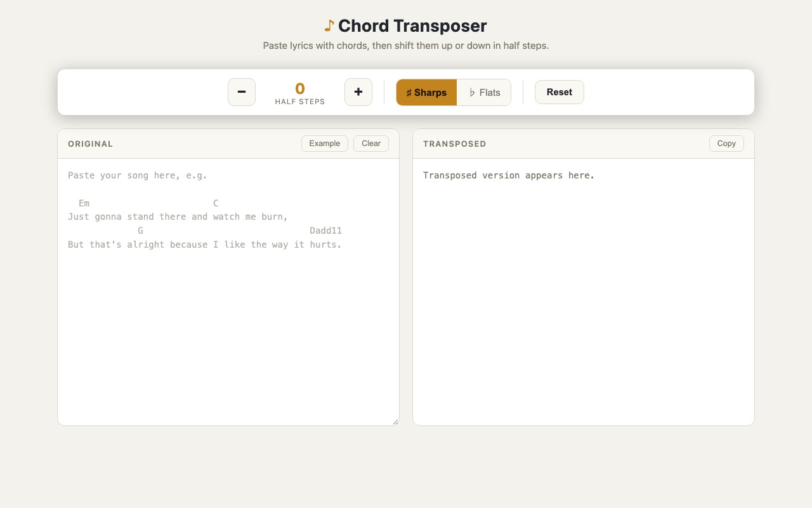Click the ORIGINAL panel heading
This screenshot has width=812, height=508.
(91, 144)
